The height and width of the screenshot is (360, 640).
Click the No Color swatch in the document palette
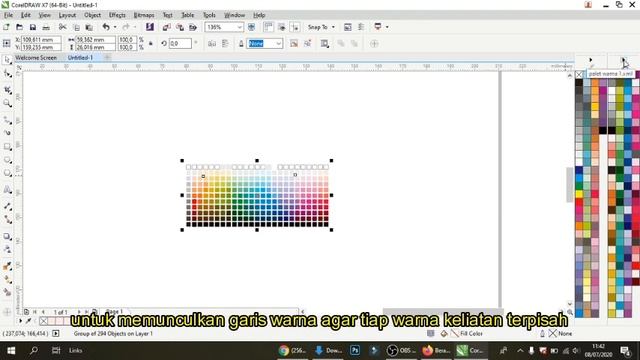click(x=43, y=321)
